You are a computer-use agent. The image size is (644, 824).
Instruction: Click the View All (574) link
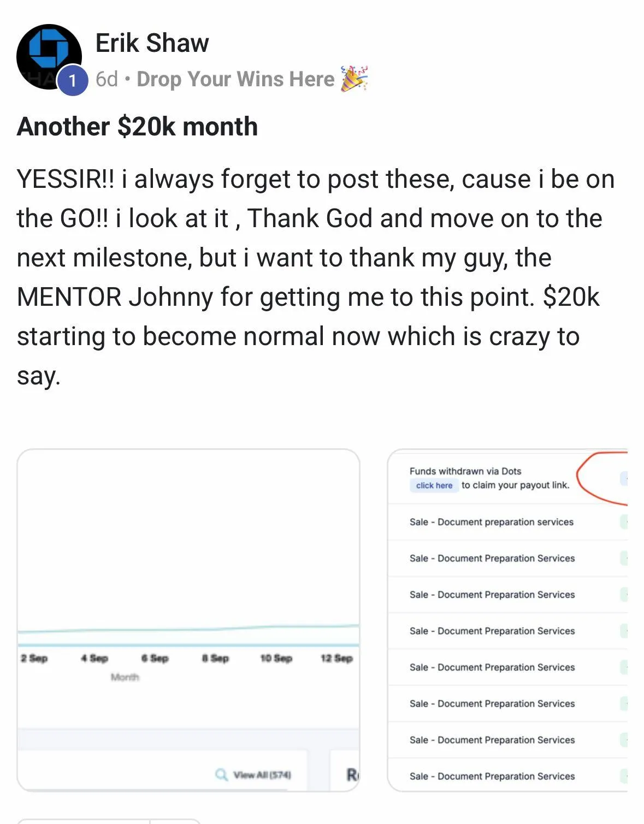pyautogui.click(x=262, y=775)
